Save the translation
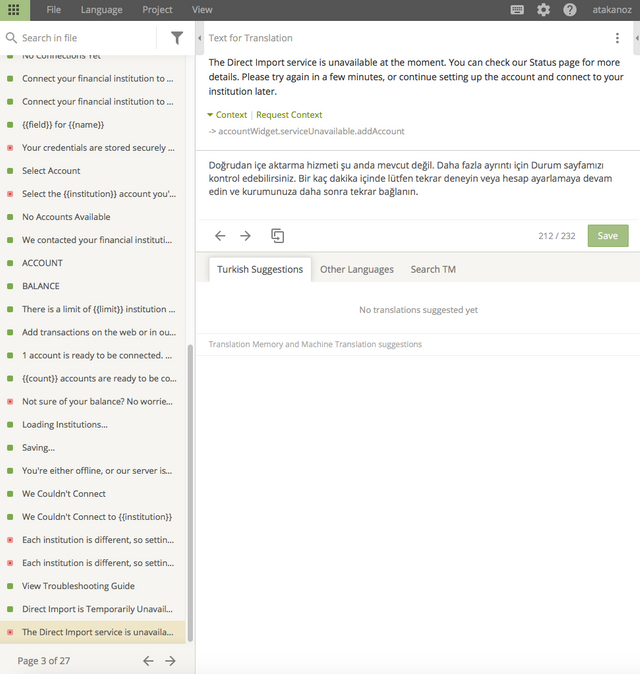 pos(608,236)
